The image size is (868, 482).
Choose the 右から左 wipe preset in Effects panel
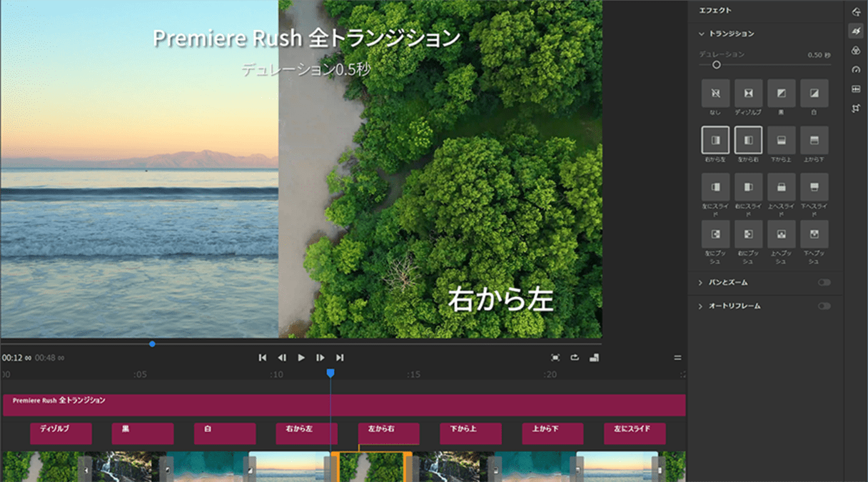point(715,140)
